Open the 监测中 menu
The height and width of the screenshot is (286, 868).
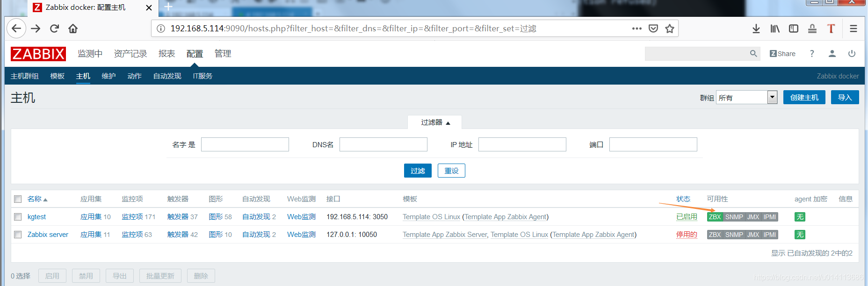90,54
